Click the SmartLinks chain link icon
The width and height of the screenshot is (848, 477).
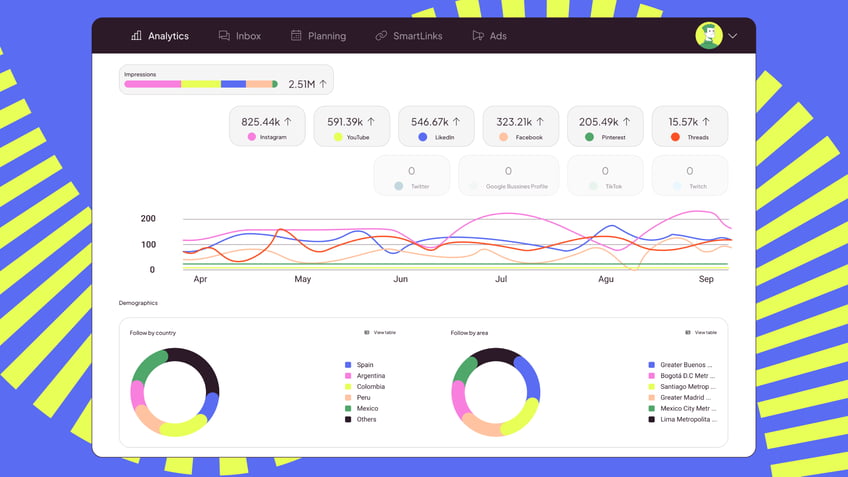click(x=381, y=35)
